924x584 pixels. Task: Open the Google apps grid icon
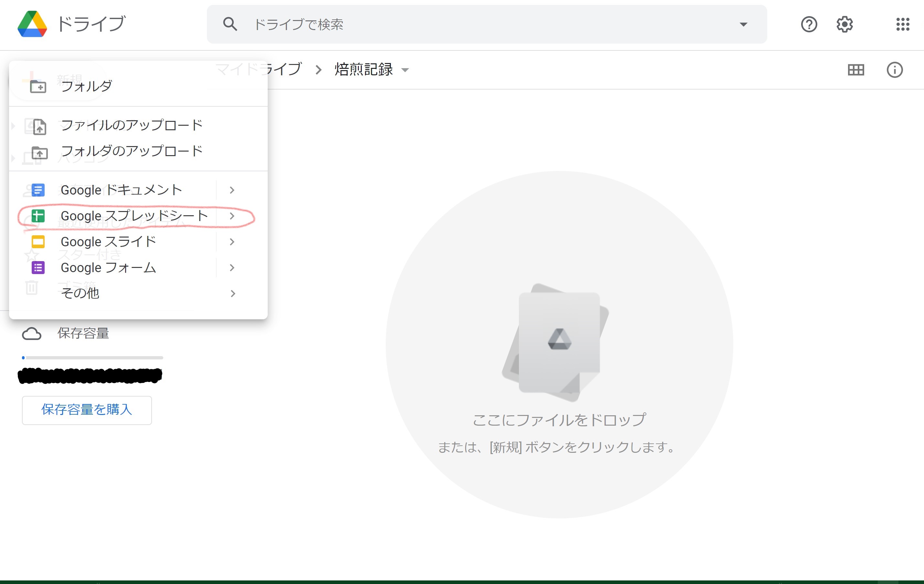point(903,25)
